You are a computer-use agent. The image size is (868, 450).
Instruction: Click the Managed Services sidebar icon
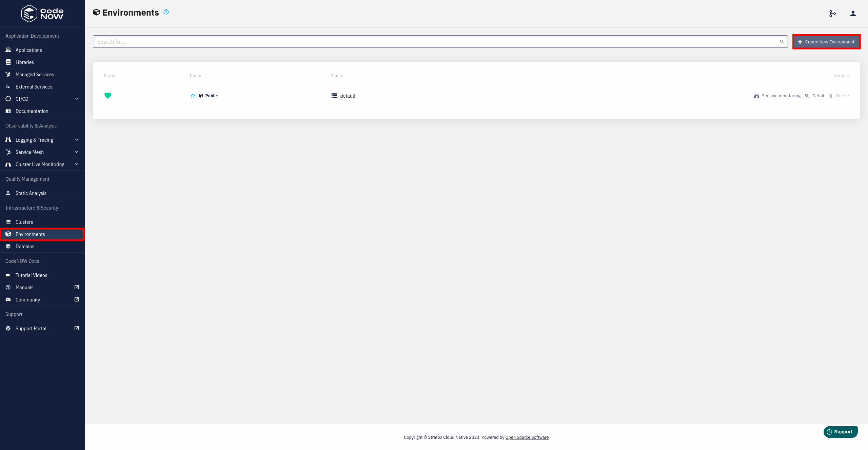(x=8, y=74)
